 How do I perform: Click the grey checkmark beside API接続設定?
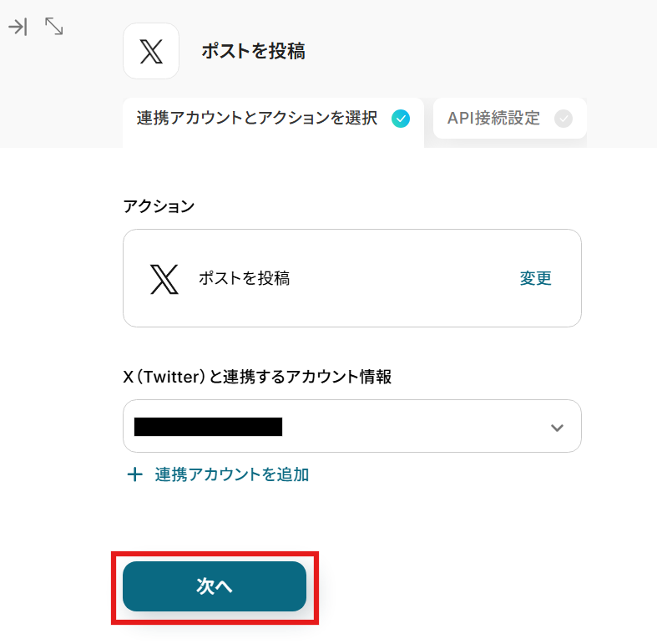pos(564,119)
